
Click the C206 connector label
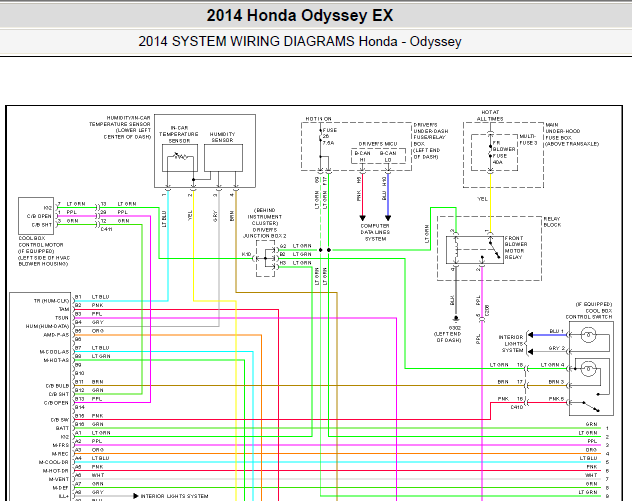pyautogui.click(x=488, y=310)
